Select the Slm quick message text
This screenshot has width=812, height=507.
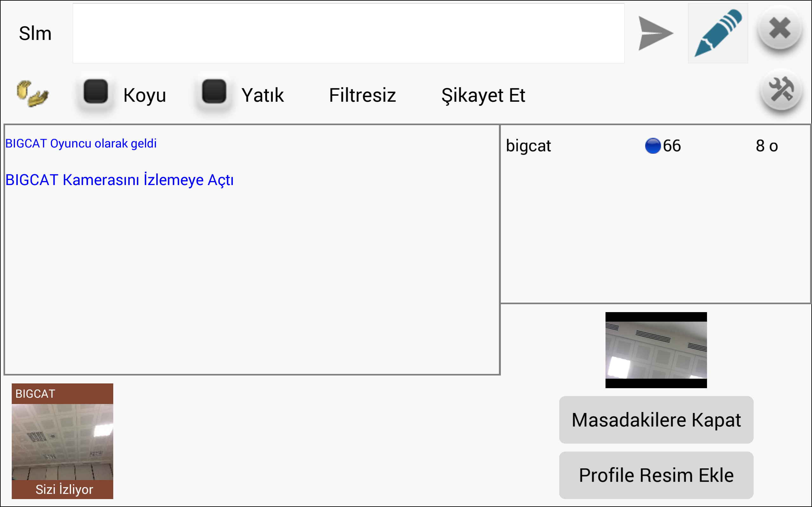[x=35, y=34]
